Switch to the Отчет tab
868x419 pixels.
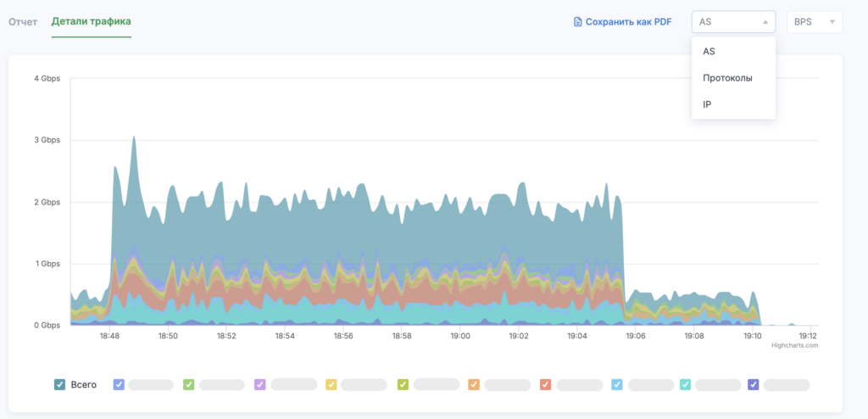click(23, 21)
